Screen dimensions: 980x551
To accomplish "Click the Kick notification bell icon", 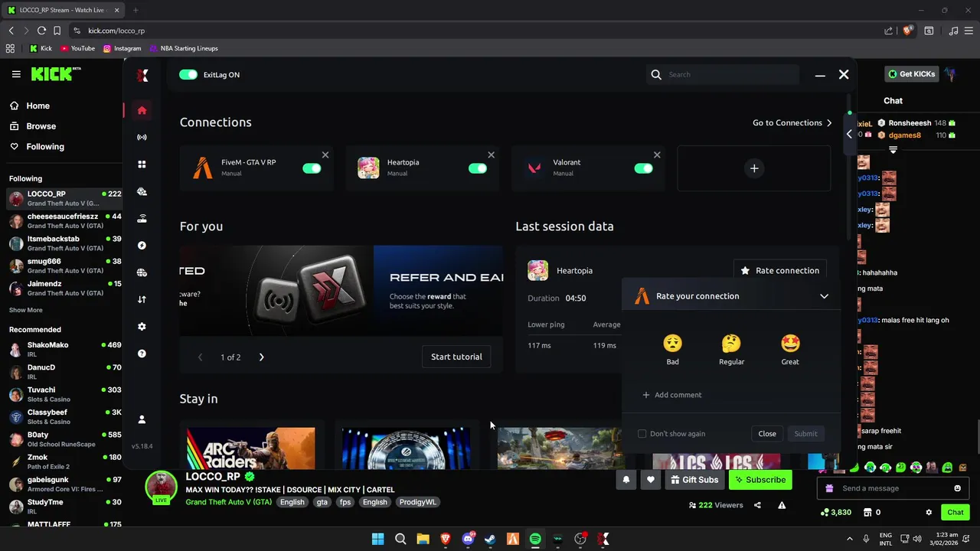I will (626, 480).
